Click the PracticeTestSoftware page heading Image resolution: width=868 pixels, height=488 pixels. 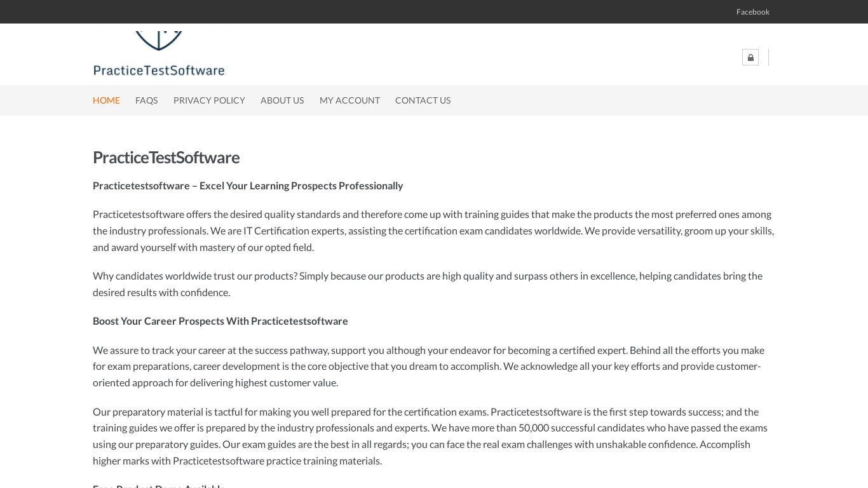166,158
